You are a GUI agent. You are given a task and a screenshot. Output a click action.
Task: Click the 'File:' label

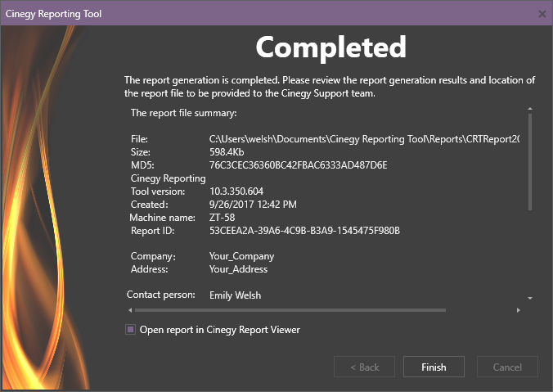[x=139, y=139]
